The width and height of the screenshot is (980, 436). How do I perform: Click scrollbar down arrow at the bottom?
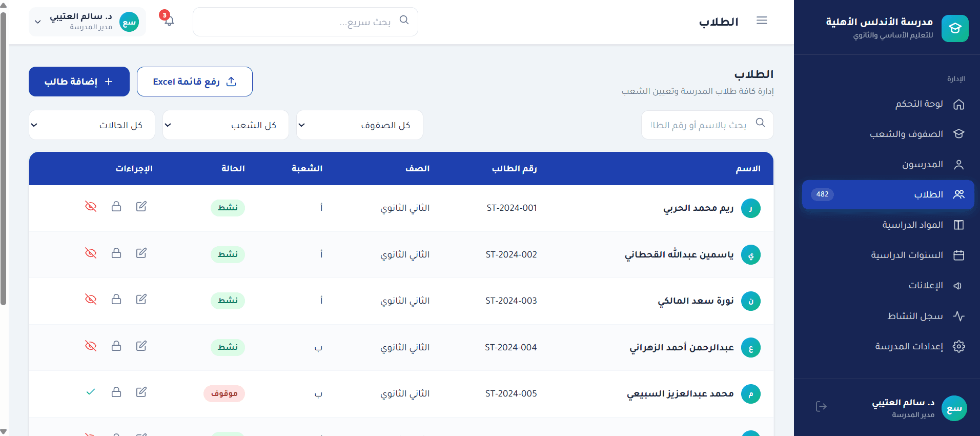pyautogui.click(x=4, y=432)
